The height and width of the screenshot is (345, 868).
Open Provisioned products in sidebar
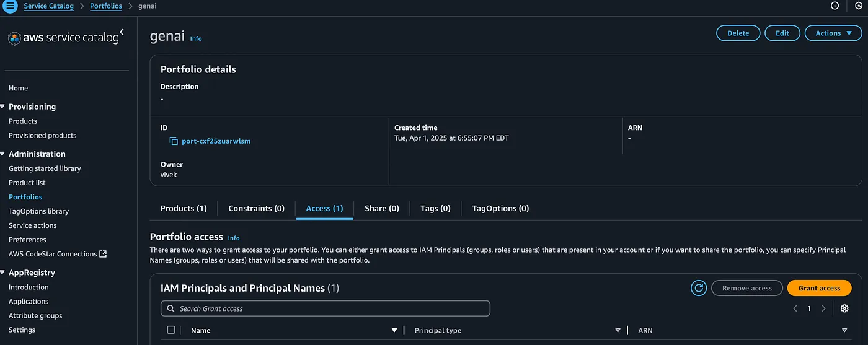tap(43, 136)
